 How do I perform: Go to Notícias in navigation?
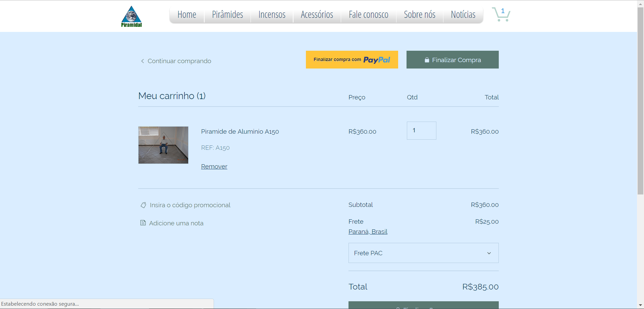463,15
